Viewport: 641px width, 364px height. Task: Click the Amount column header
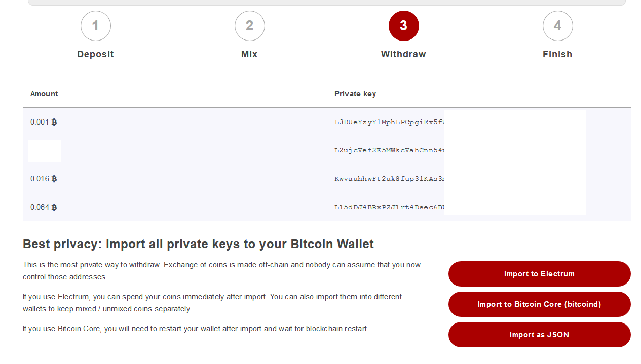click(44, 94)
